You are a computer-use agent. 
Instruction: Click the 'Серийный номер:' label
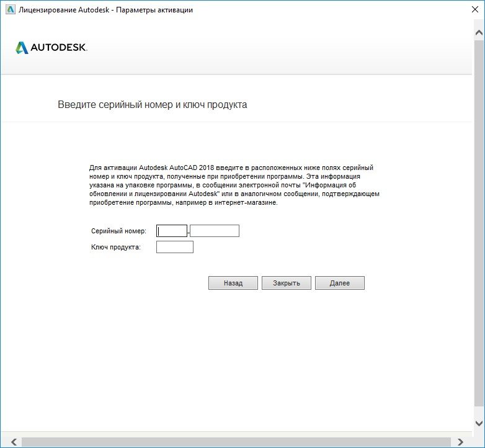(118, 231)
